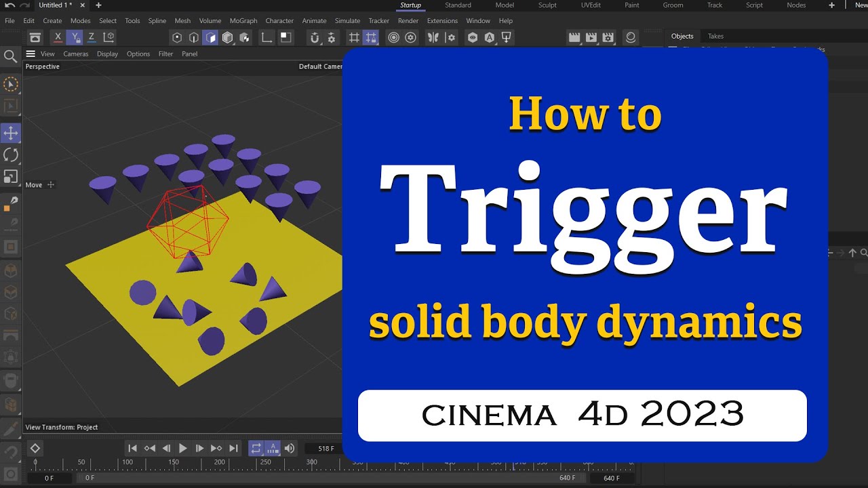Click the Undo arrow icon
Screen dimensions: 868x488
(x=9, y=5)
